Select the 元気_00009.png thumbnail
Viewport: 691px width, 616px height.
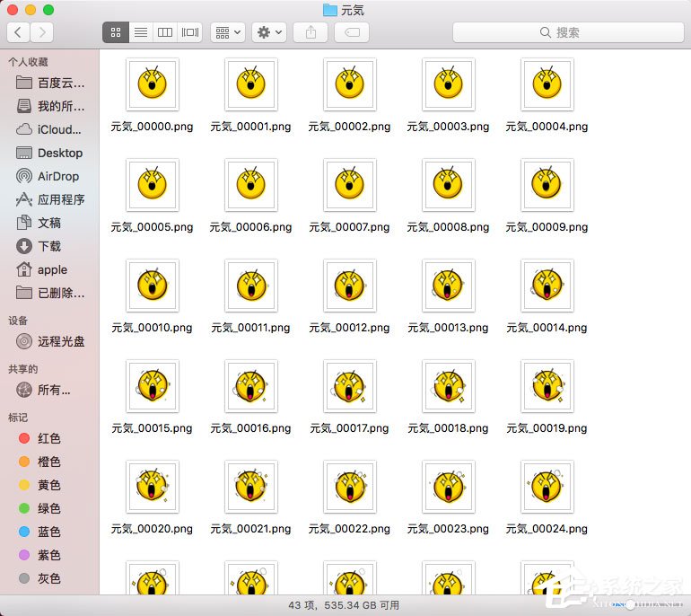click(x=547, y=185)
